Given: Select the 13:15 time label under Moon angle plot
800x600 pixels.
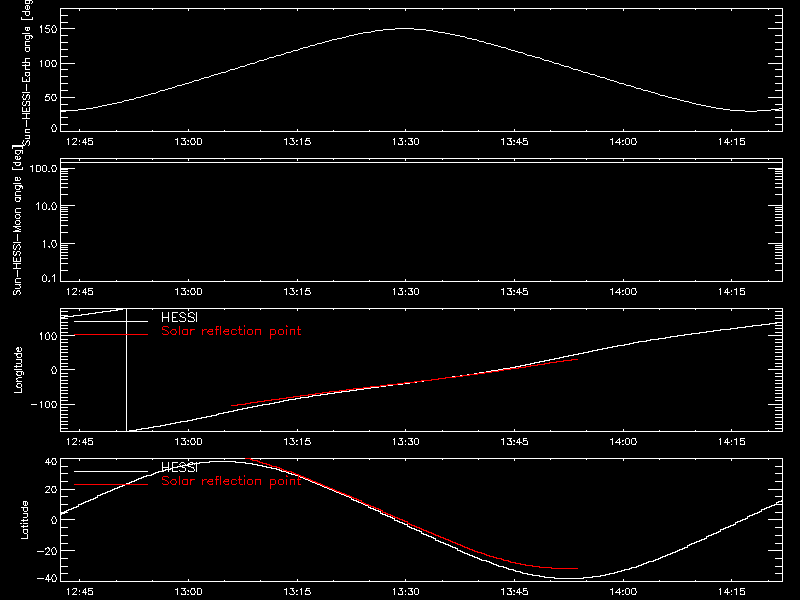Looking at the screenshot, I should pos(297,291).
